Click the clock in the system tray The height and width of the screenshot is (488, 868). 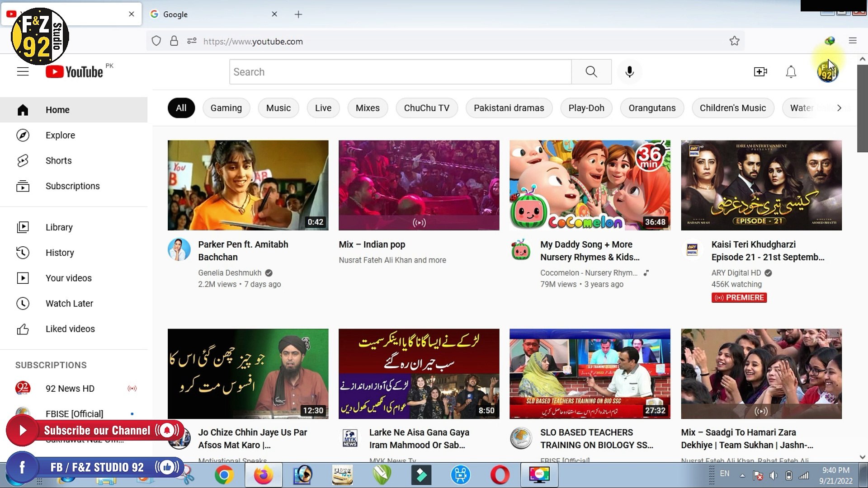click(835, 475)
